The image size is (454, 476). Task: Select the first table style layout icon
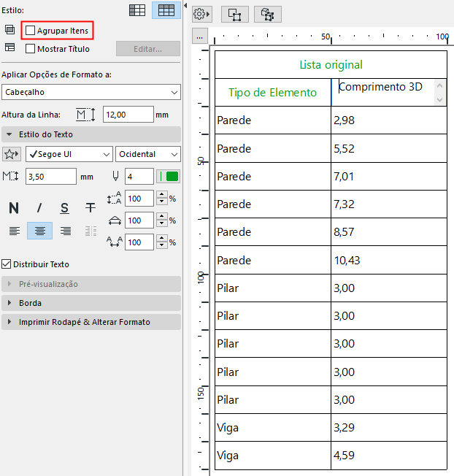136,10
